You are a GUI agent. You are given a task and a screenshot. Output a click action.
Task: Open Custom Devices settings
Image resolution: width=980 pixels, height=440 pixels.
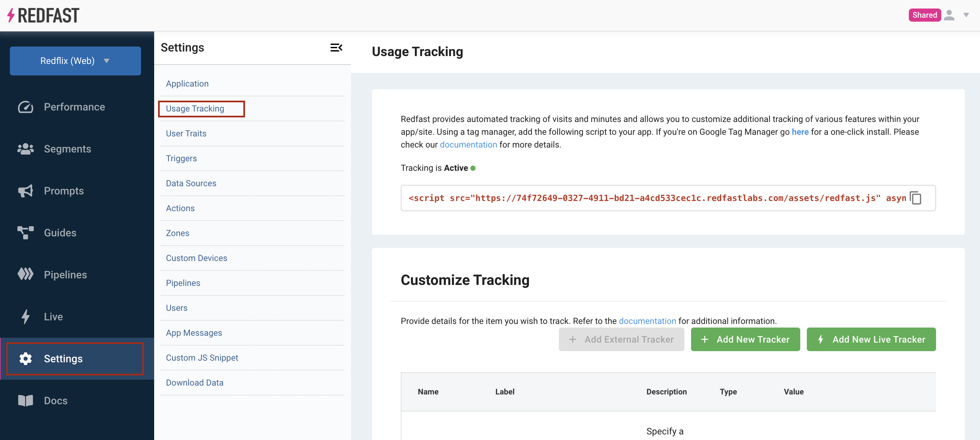[196, 258]
